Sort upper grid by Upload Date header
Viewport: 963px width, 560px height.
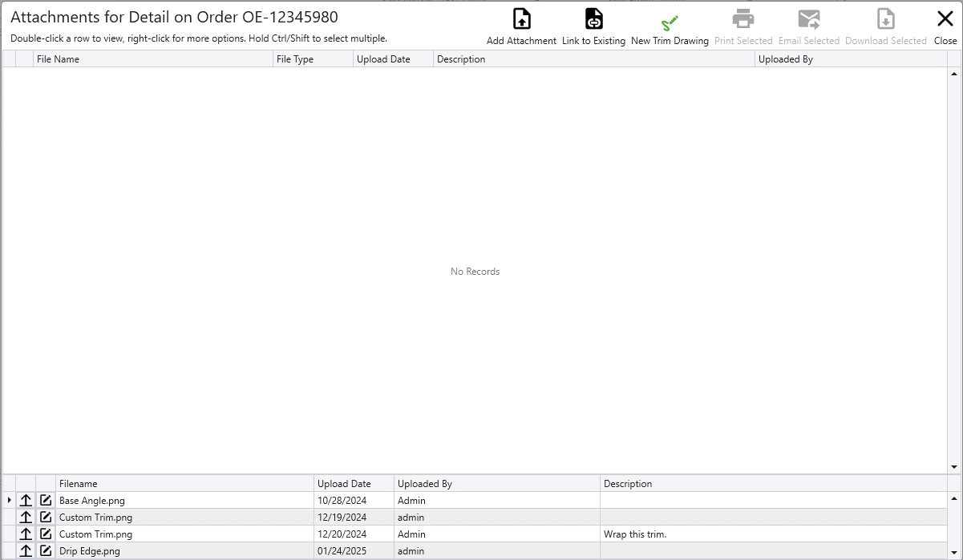(x=394, y=59)
